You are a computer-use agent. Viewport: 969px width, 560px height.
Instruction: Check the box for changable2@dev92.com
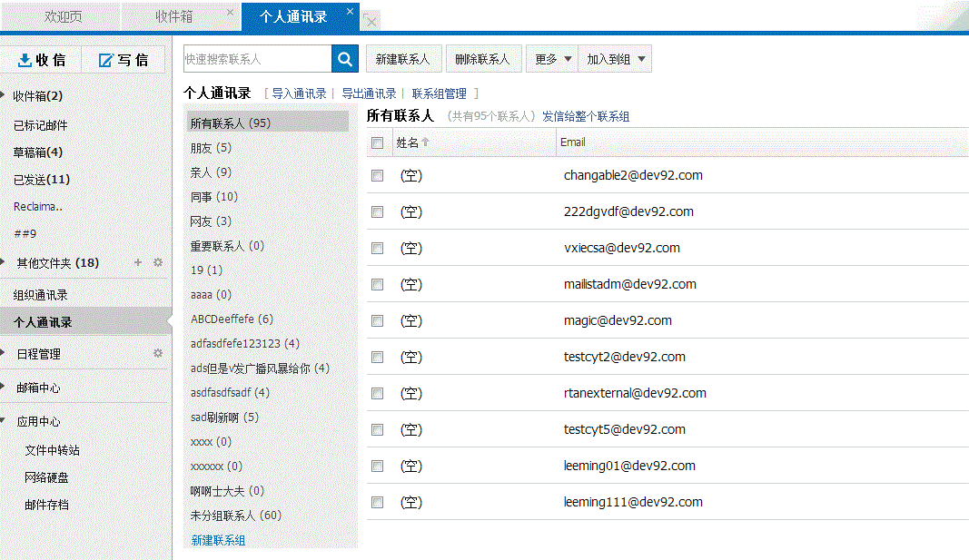pyautogui.click(x=377, y=176)
